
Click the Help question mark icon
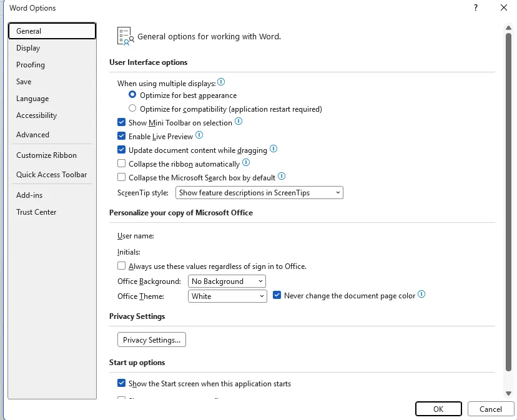475,7
